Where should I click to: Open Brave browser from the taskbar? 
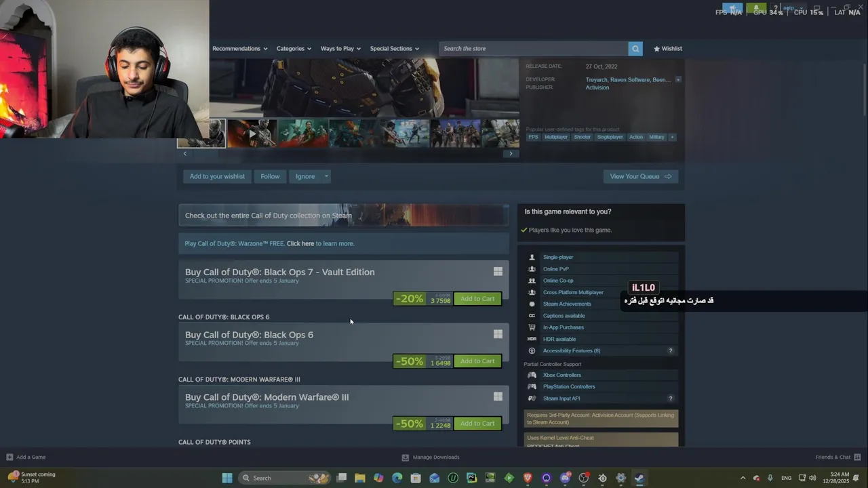point(528,478)
